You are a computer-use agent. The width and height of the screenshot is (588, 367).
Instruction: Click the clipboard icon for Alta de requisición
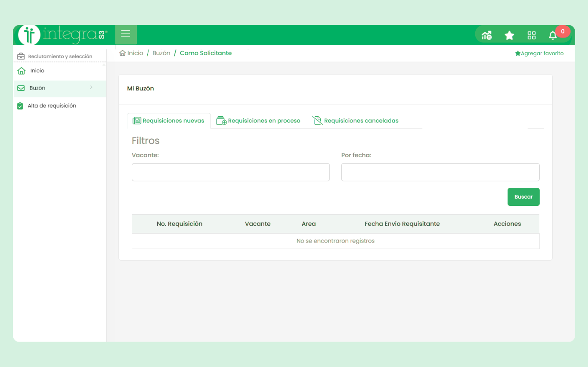point(20,106)
